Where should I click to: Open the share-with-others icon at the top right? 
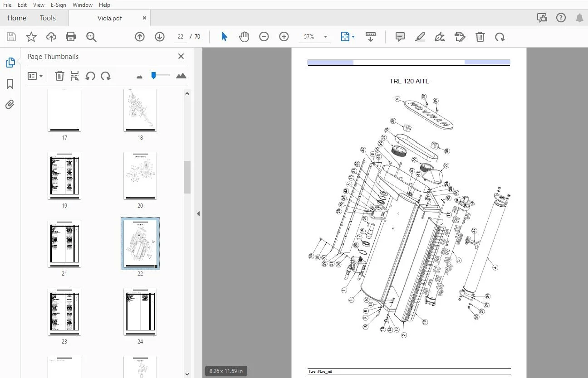click(542, 18)
